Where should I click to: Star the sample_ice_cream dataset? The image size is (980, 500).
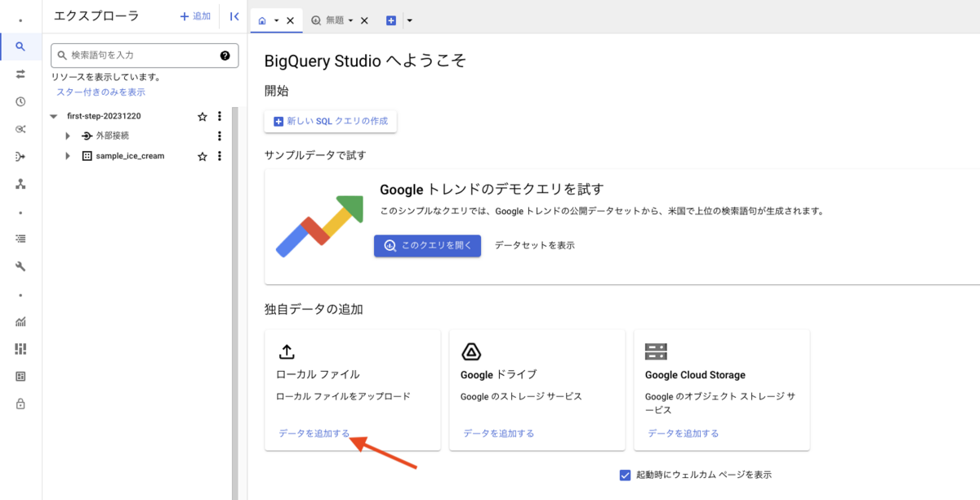(x=203, y=156)
